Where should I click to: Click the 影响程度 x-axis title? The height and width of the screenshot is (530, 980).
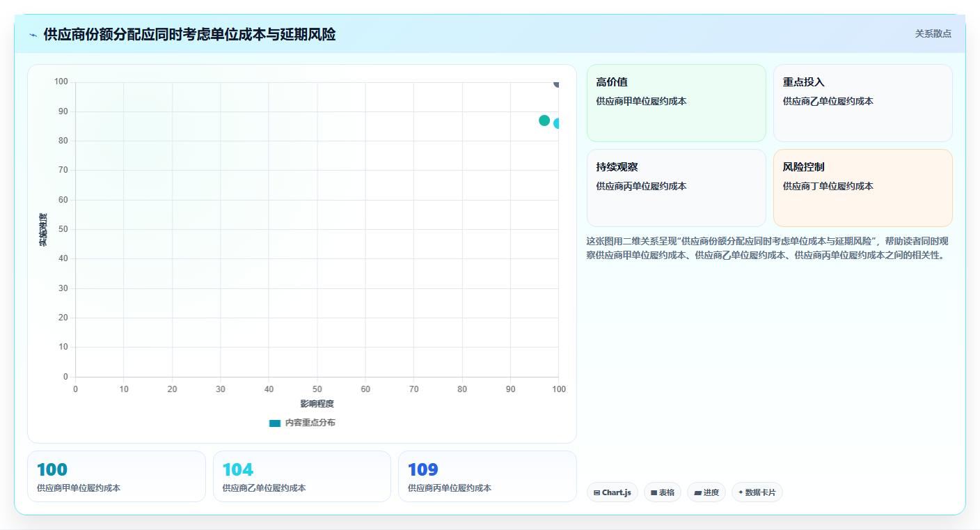pos(317,404)
